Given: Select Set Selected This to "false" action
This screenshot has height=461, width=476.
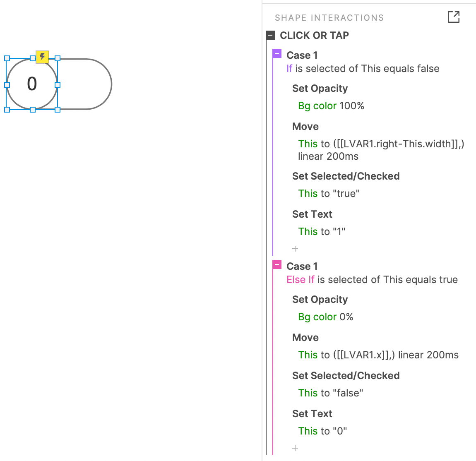Looking at the screenshot, I should tap(330, 393).
